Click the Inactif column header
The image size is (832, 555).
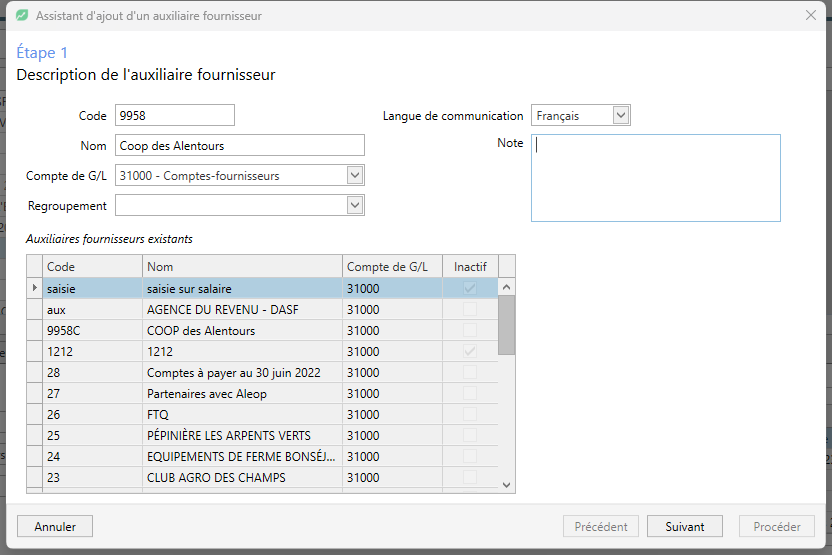[x=470, y=266]
